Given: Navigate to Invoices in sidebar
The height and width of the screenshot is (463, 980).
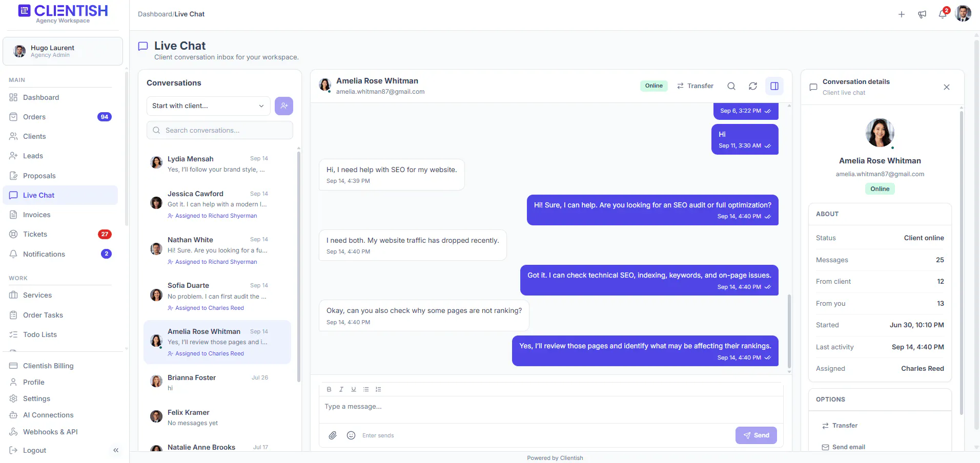Looking at the screenshot, I should point(60,215).
